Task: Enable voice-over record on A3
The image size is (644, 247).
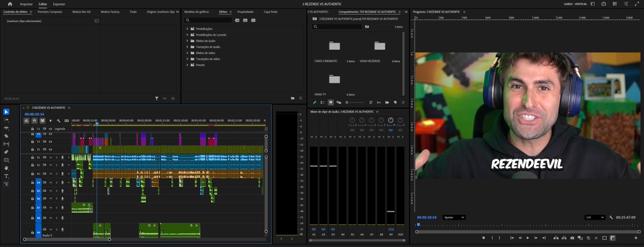Action: pyautogui.click(x=63, y=174)
